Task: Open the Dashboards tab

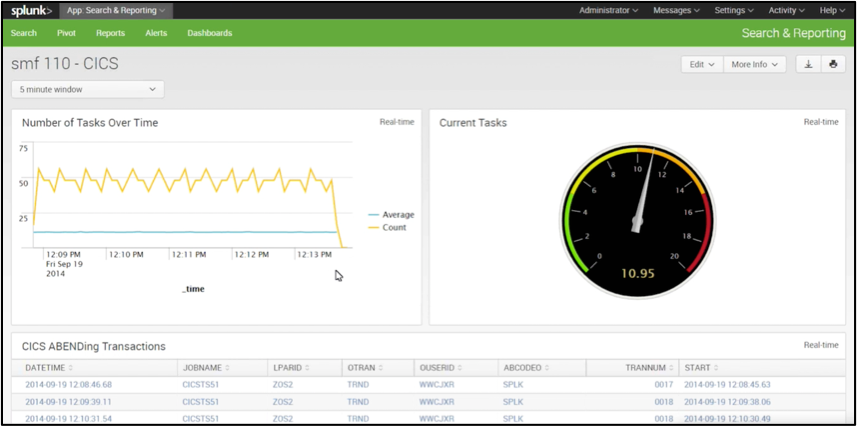Action: (209, 33)
